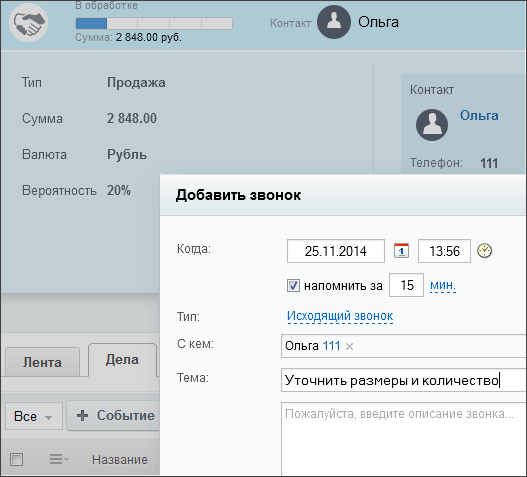Image resolution: width=527 pixels, height=477 pixels.
Task: Toggle the напомнить за reminder checkbox
Action: click(x=293, y=286)
